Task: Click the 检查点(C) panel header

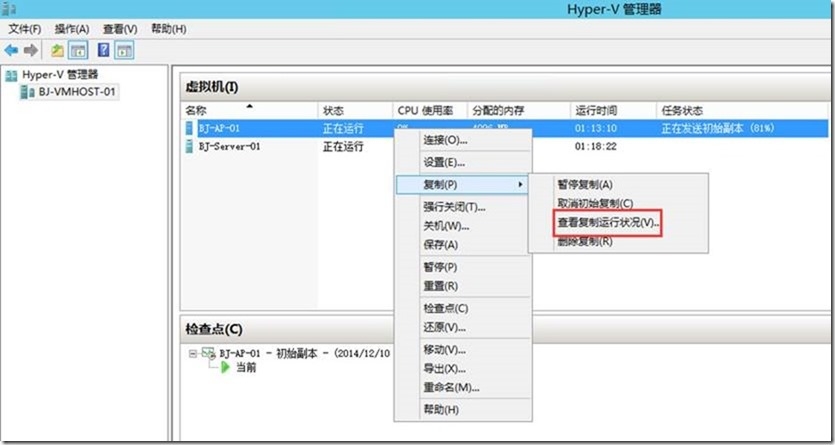Action: click(214, 329)
